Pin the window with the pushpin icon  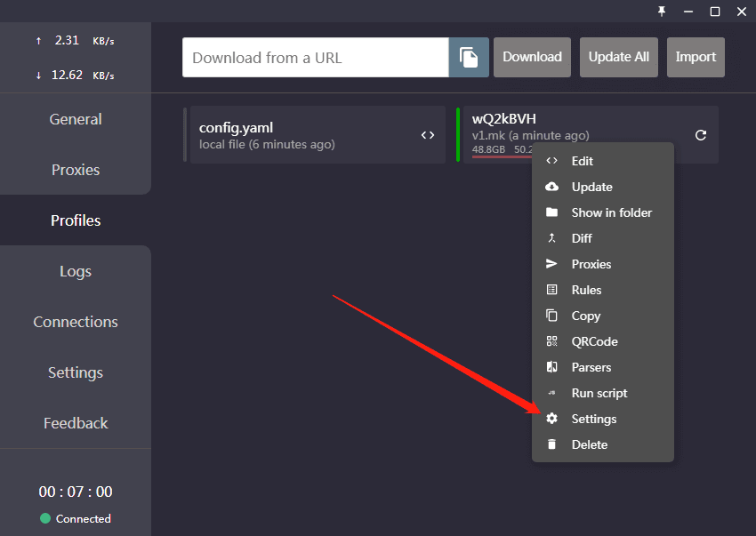click(x=662, y=11)
